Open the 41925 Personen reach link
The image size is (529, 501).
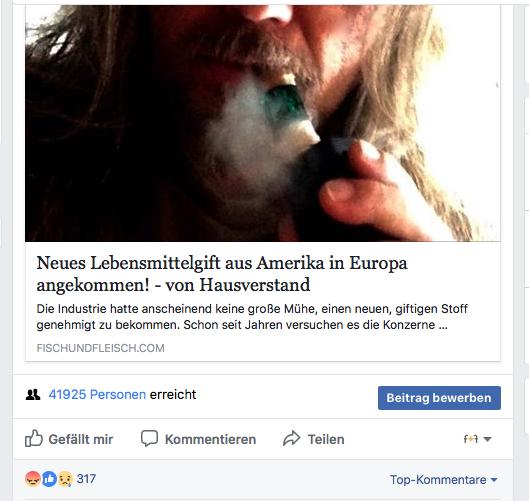point(97,394)
